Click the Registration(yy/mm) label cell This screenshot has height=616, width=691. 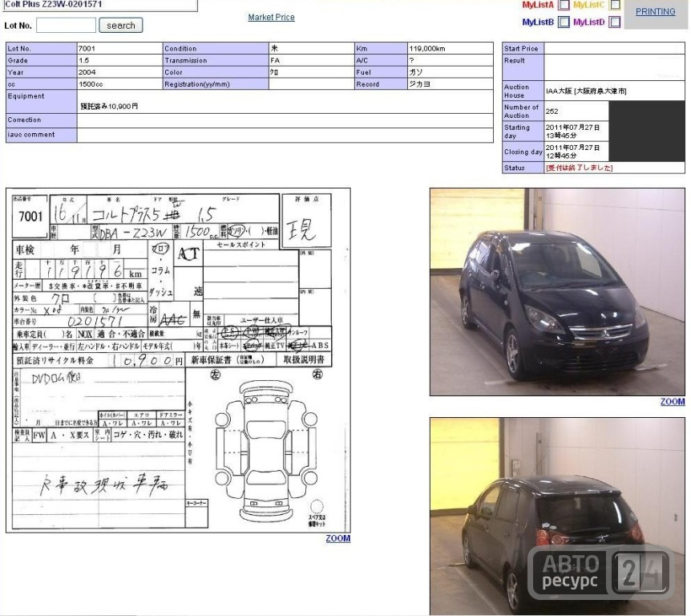point(216,84)
